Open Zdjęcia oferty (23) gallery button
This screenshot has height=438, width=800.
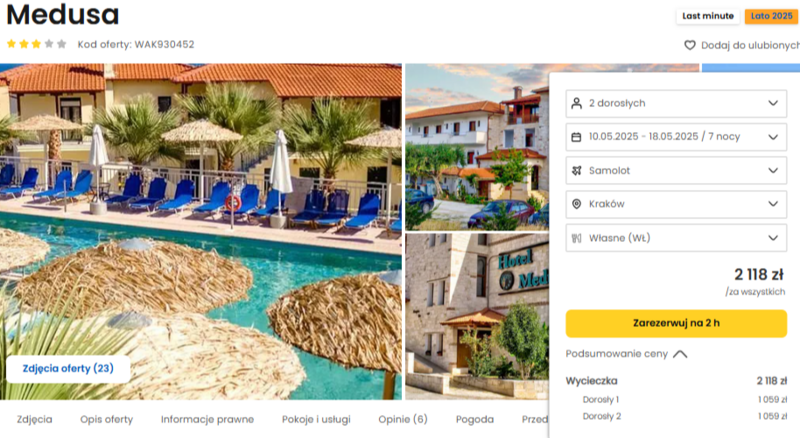(x=68, y=369)
